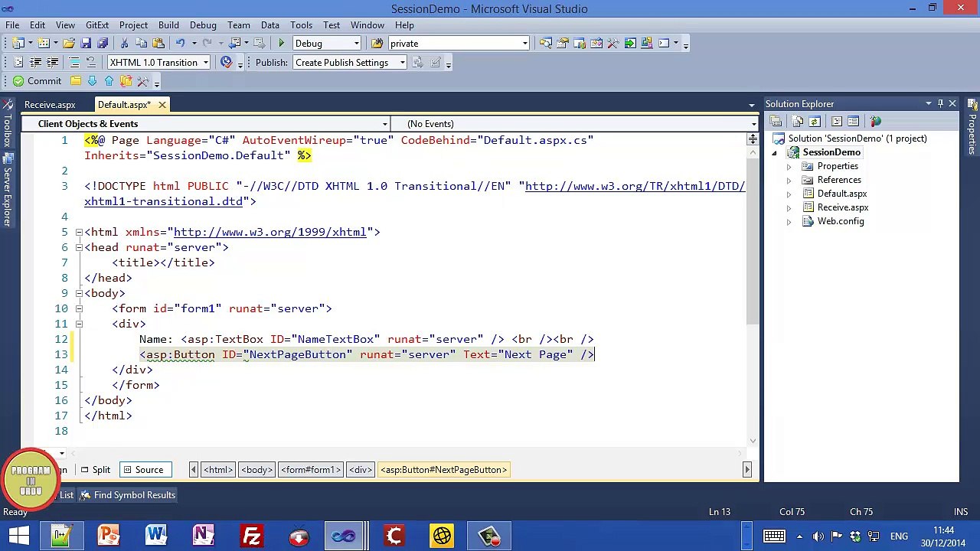The height and width of the screenshot is (551, 980).
Task: Click the GitExt Settings tools icon
Action: [x=143, y=81]
